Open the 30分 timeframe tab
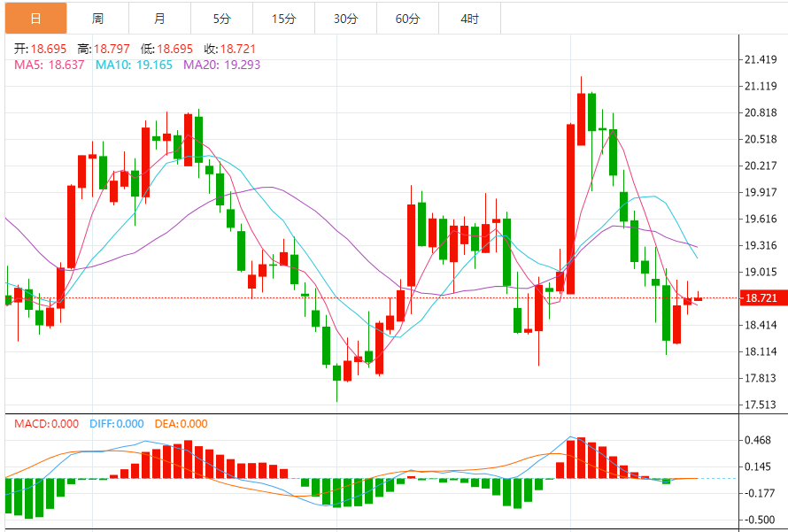This screenshot has width=788, height=532. (x=346, y=19)
